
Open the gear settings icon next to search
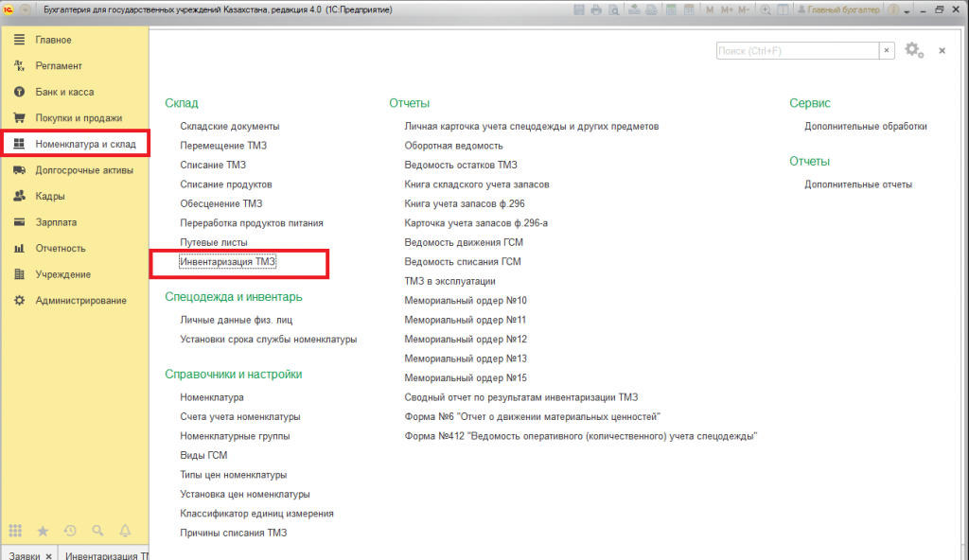(x=912, y=50)
